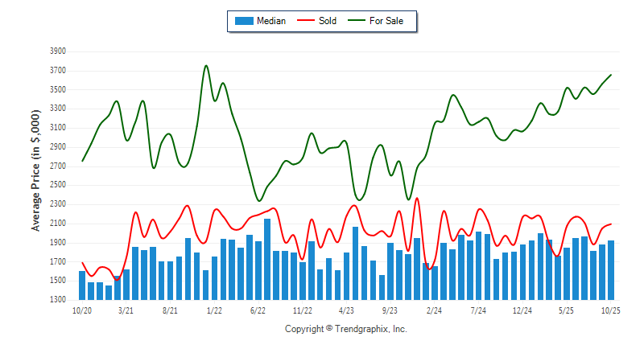Select the first Median bar at 10/20

[82, 285]
